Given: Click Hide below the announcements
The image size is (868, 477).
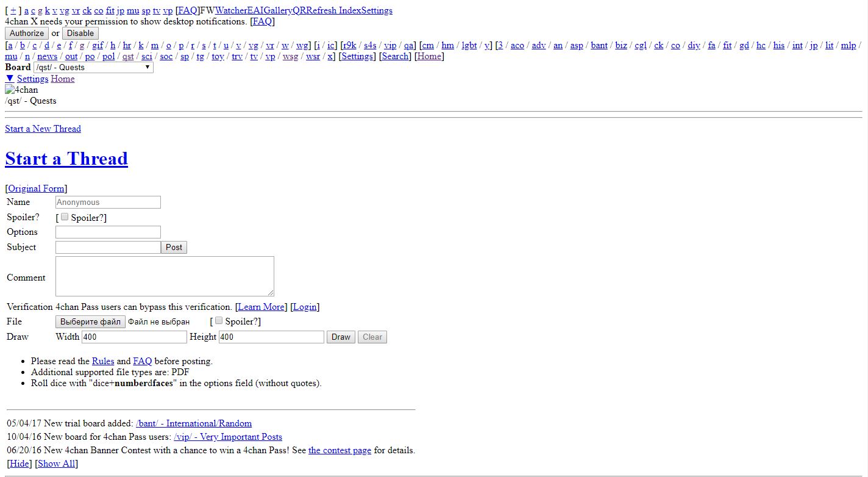Looking at the screenshot, I should [18, 464].
